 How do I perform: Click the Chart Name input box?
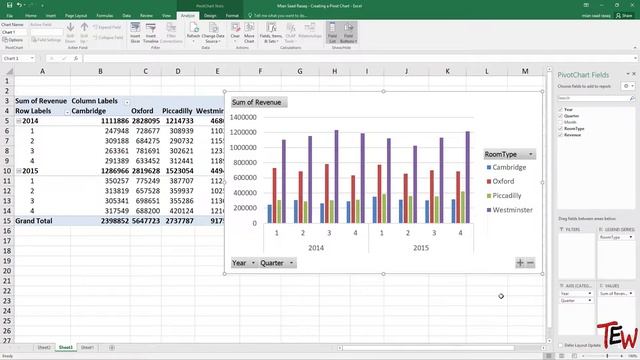pos(14,32)
